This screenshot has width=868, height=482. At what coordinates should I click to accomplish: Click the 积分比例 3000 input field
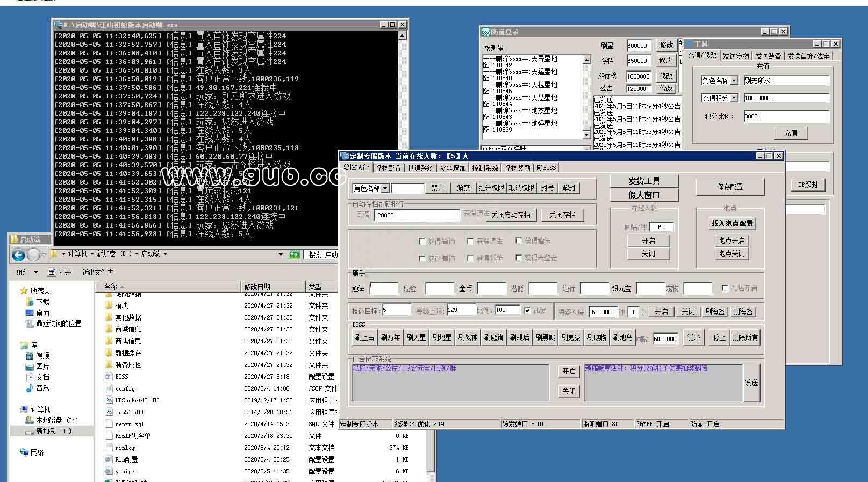pos(786,116)
